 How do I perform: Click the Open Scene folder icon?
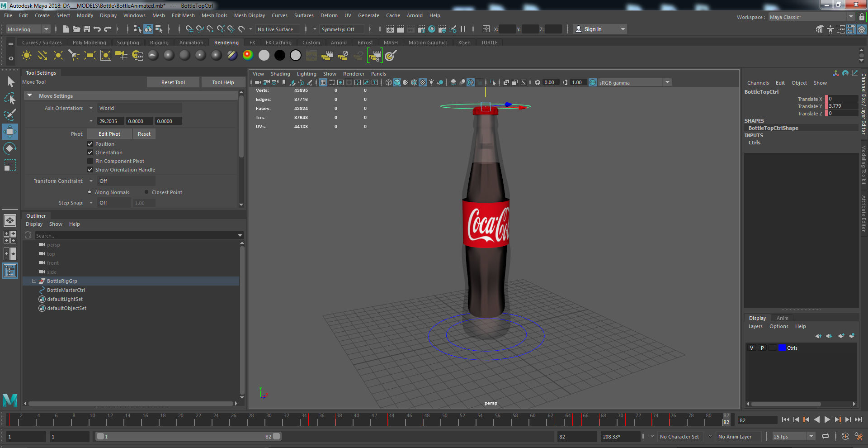76,29
